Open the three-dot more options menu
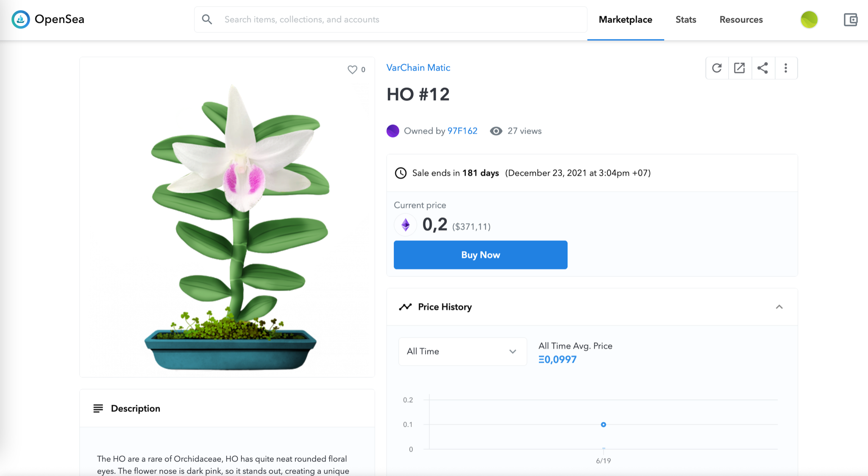This screenshot has width=868, height=476. (x=786, y=68)
